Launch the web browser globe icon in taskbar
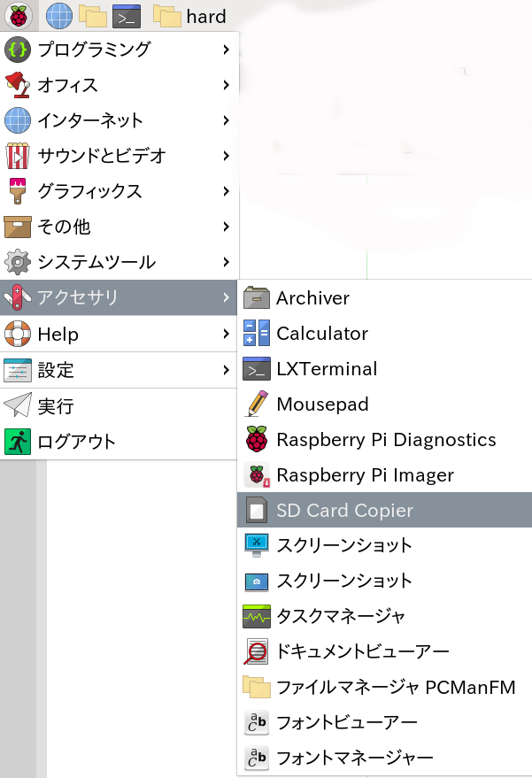 (x=59, y=16)
